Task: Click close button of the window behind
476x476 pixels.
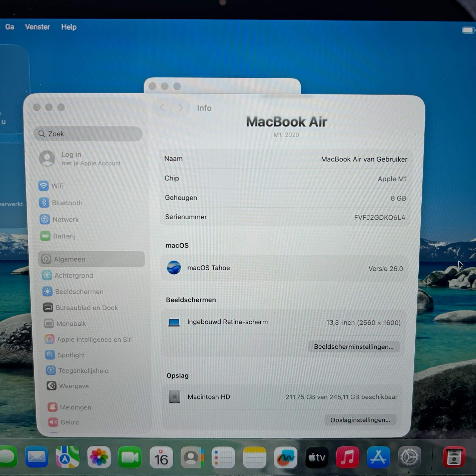Action: click(152, 86)
